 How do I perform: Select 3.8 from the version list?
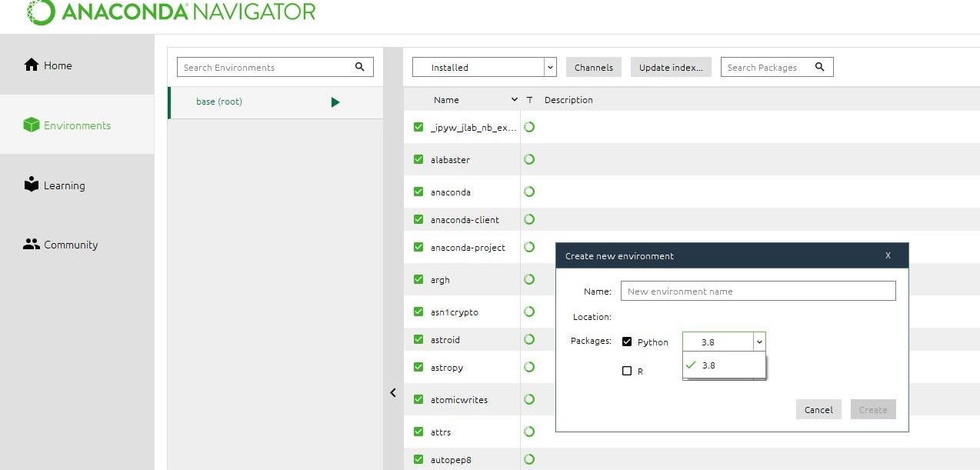[x=724, y=365]
